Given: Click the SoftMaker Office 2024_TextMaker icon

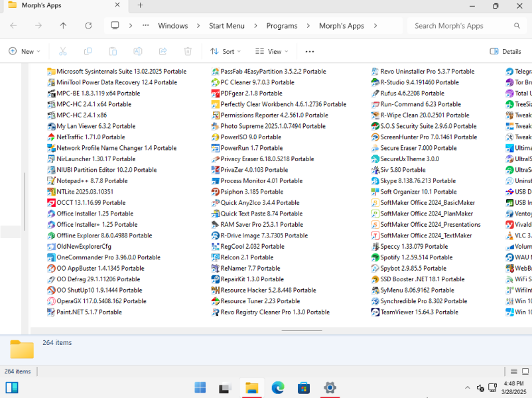Looking at the screenshot, I should coord(375,235).
